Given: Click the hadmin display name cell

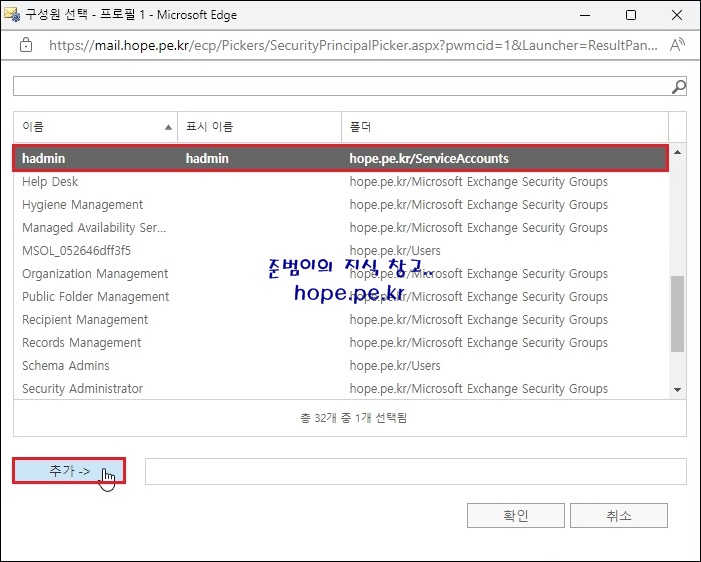Looking at the screenshot, I should click(207, 158).
